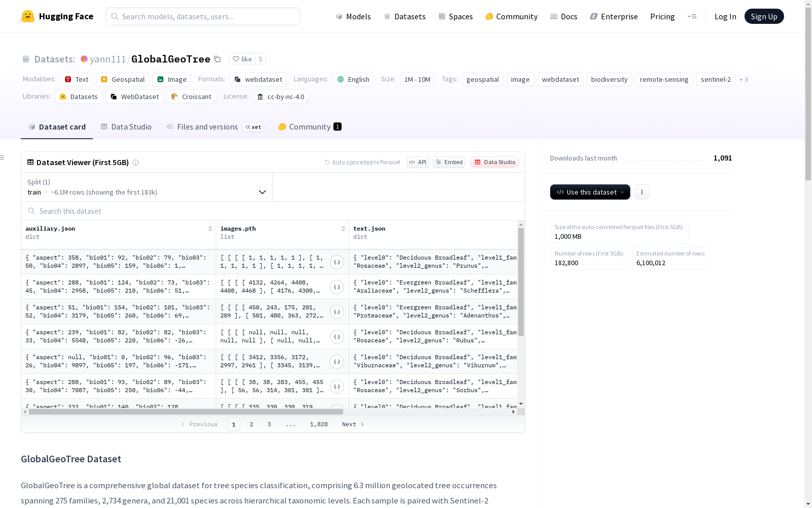Image resolution: width=812 pixels, height=508 pixels.
Task: Click the Croissant library tag
Action: click(191, 97)
